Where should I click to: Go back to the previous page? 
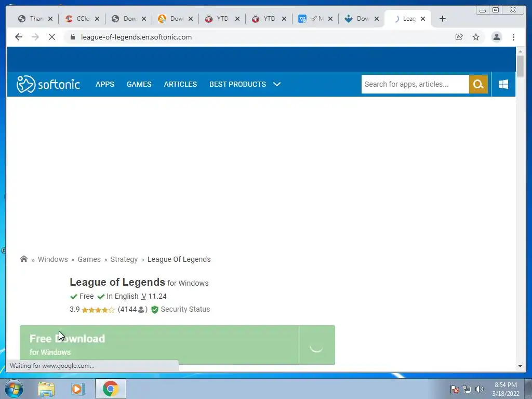(x=19, y=37)
